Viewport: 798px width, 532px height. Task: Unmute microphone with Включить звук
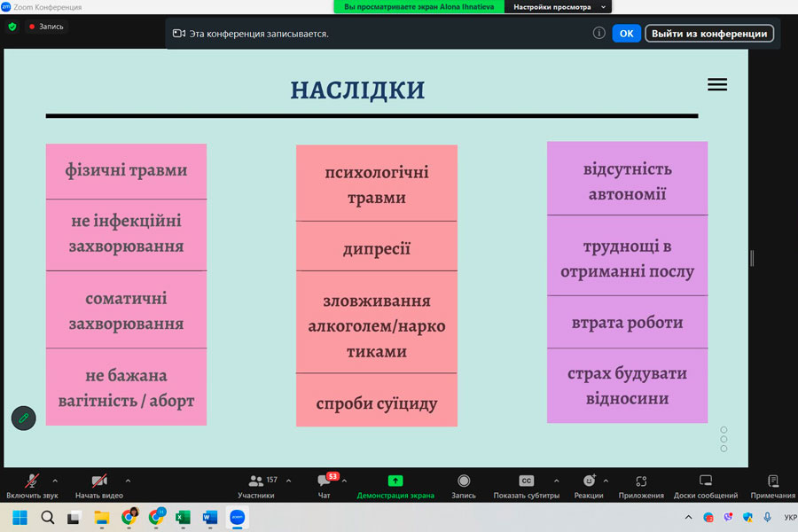point(32,485)
